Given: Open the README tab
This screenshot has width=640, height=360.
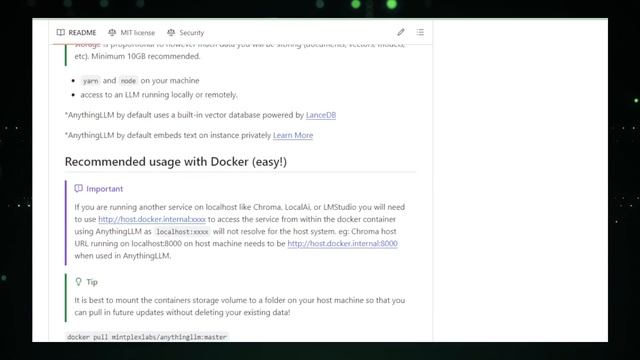Looking at the screenshot, I should tap(76, 33).
